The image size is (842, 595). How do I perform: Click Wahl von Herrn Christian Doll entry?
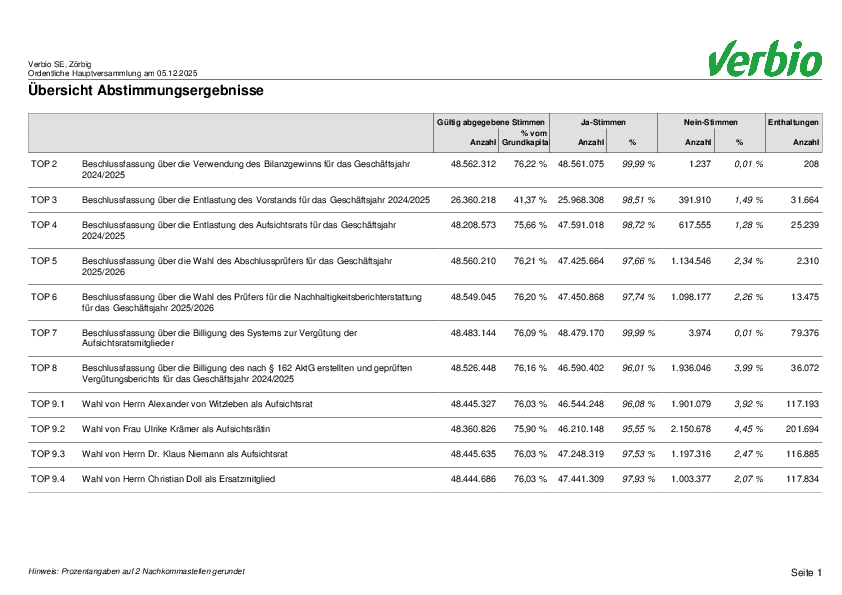[x=178, y=479]
